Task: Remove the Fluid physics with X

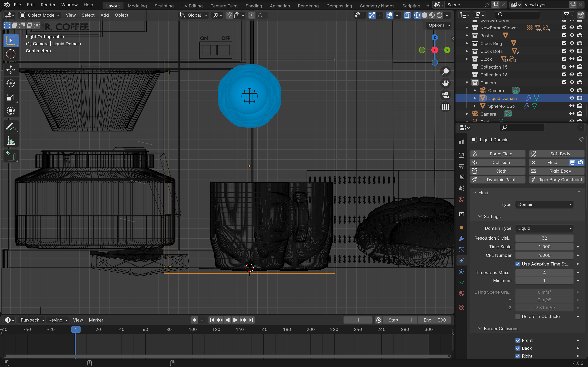Action: coord(533,162)
